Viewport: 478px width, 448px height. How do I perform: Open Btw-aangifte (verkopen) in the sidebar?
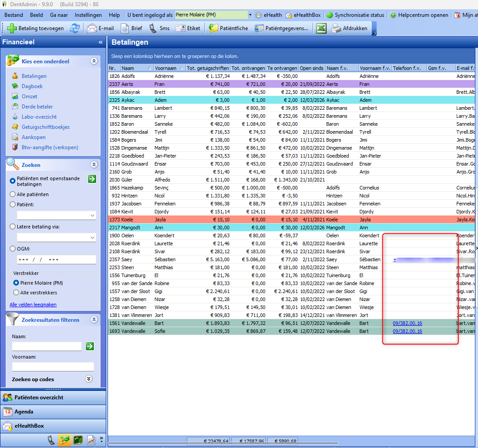(x=50, y=147)
